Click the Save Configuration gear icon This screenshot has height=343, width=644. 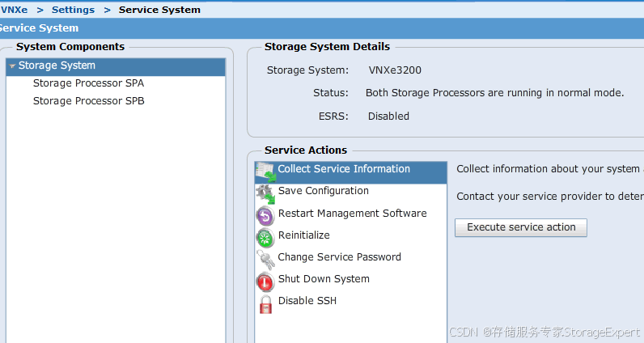pyautogui.click(x=265, y=194)
